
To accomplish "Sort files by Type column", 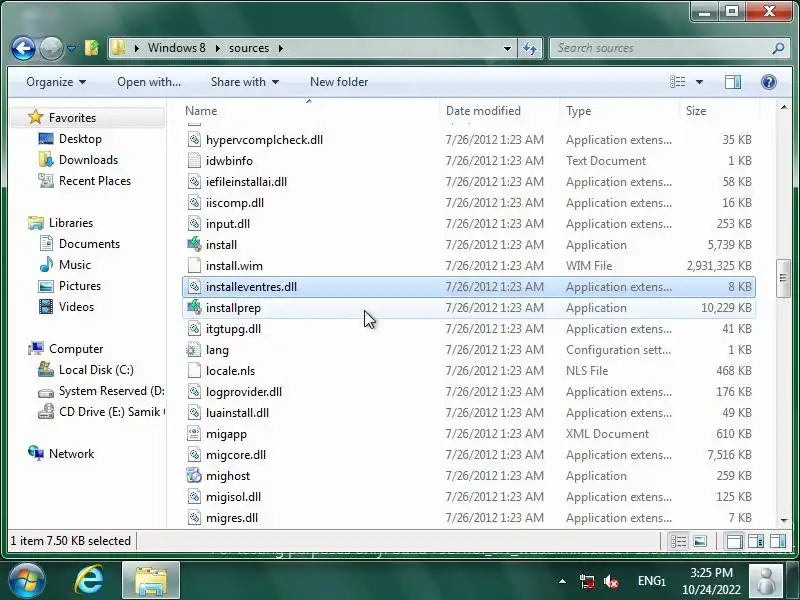I will click(x=579, y=111).
